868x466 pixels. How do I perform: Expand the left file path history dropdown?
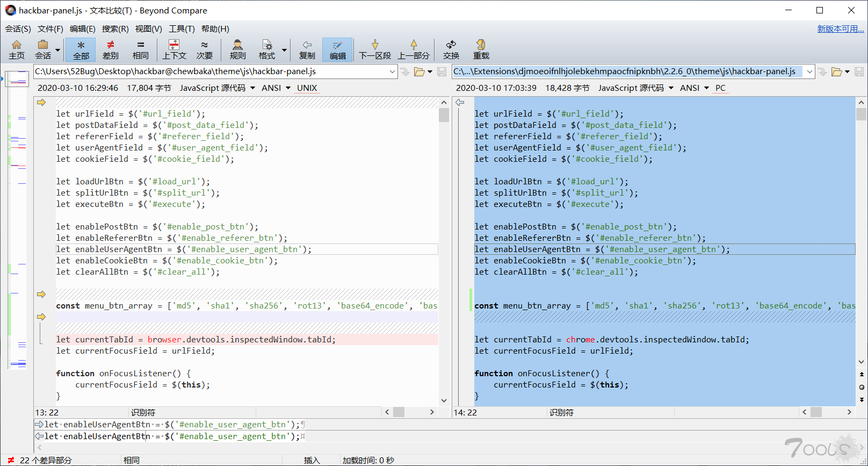pos(392,71)
